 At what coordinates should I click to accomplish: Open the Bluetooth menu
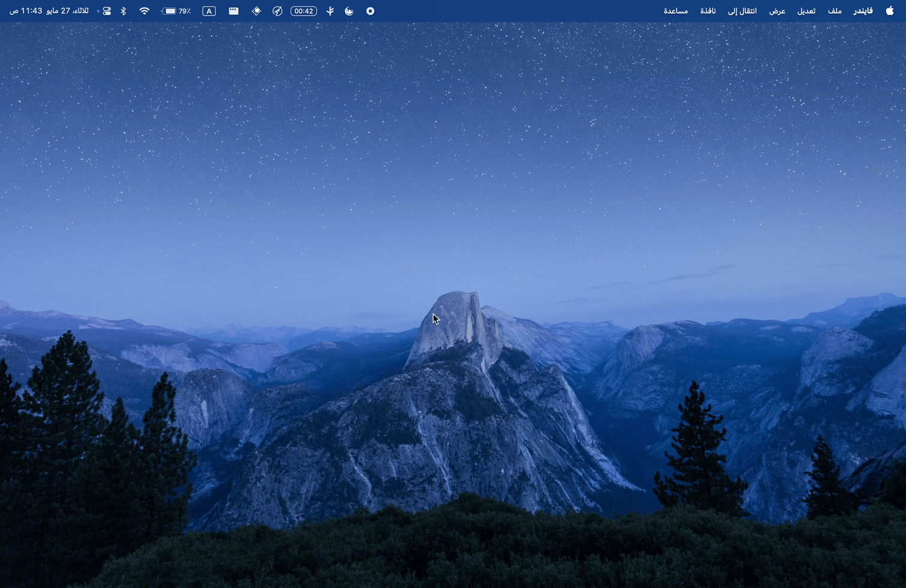click(123, 11)
